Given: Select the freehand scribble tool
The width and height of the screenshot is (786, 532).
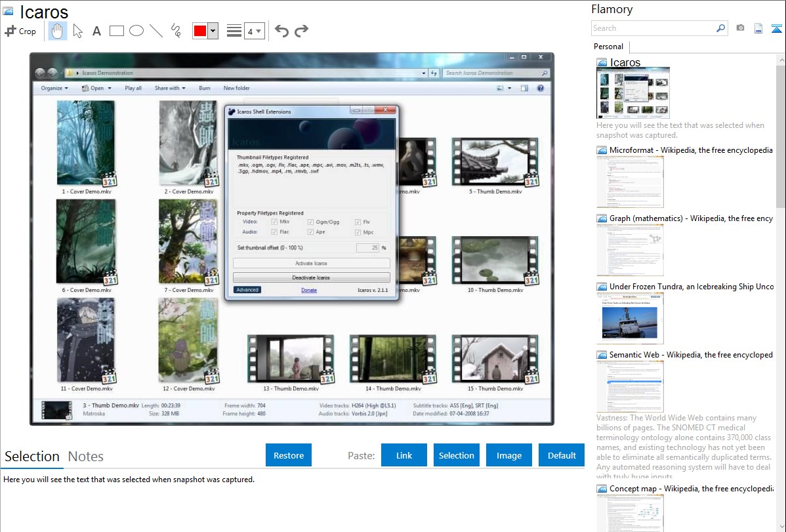Looking at the screenshot, I should [176, 31].
